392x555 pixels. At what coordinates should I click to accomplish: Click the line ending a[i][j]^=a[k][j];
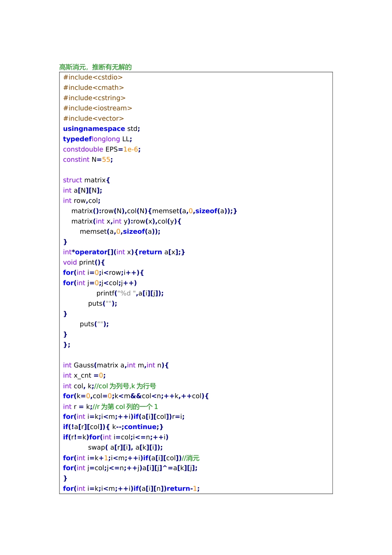coord(130,468)
